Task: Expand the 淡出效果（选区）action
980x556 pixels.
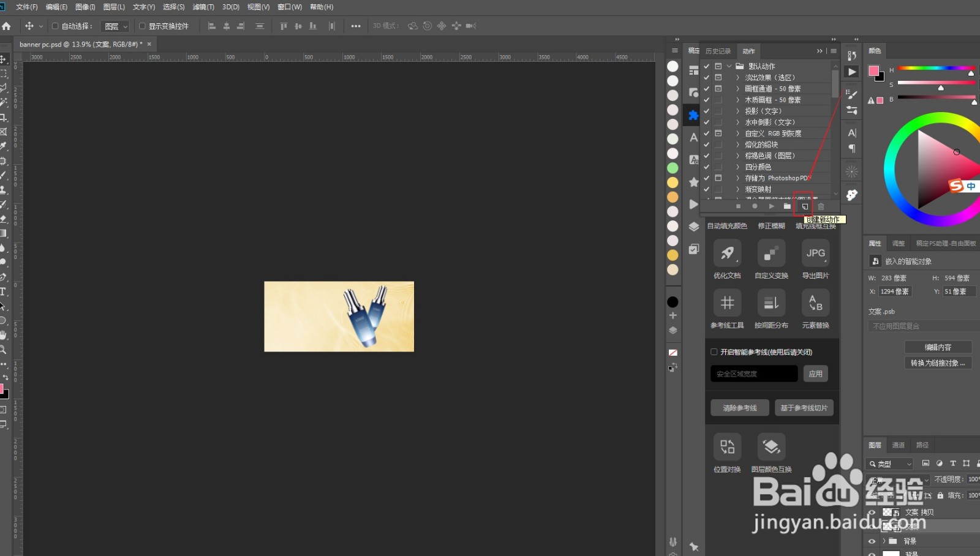Action: click(737, 78)
